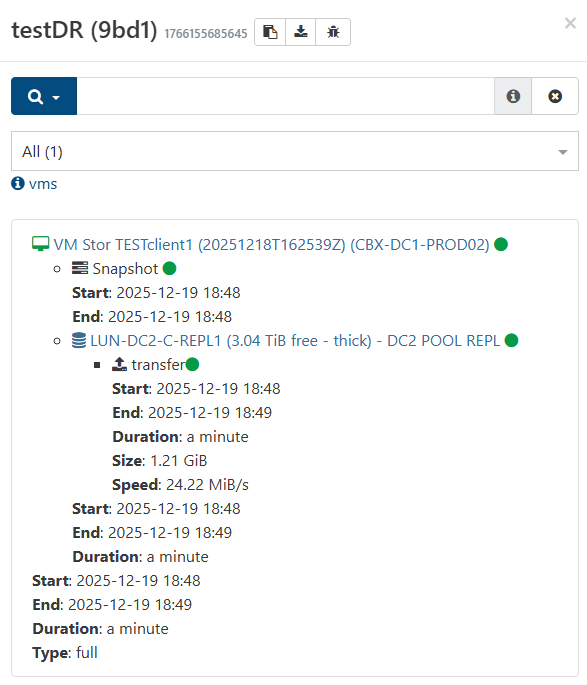Clear the search filter field

pos(555,96)
